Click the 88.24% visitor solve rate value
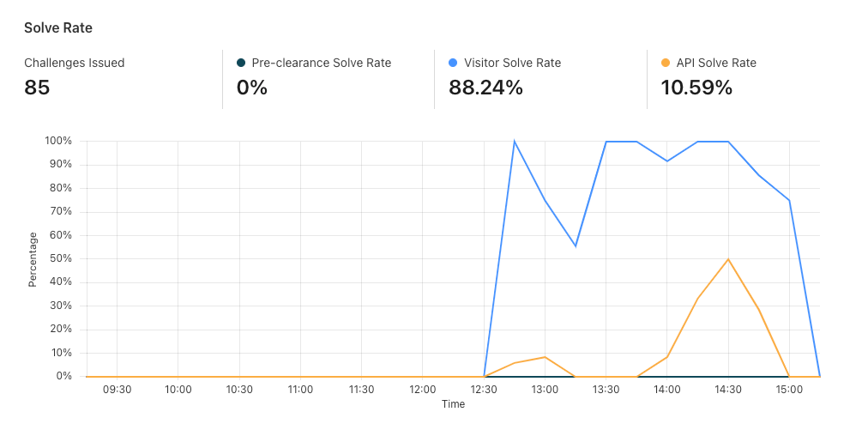The width and height of the screenshot is (868, 424). tap(485, 87)
